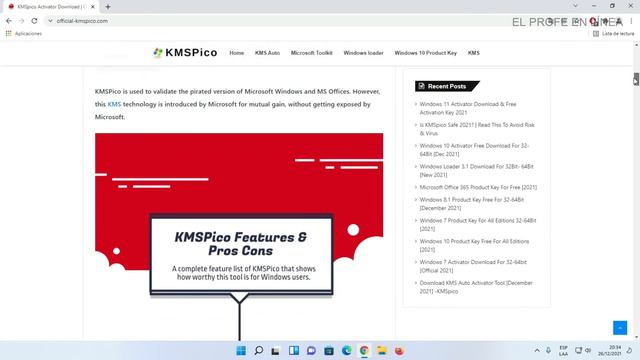
Task: Open Windows 10 Product Key Free For All Editions post
Action: (x=474, y=245)
